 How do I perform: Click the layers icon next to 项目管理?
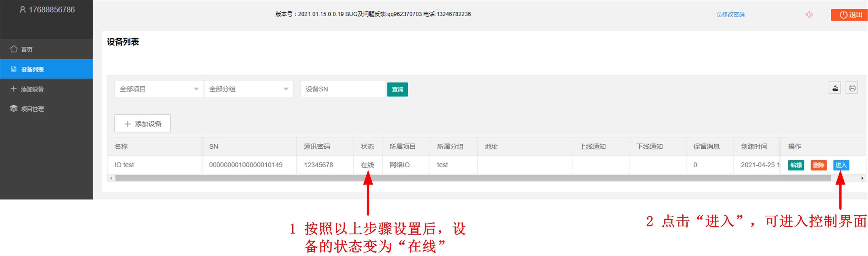click(x=13, y=108)
